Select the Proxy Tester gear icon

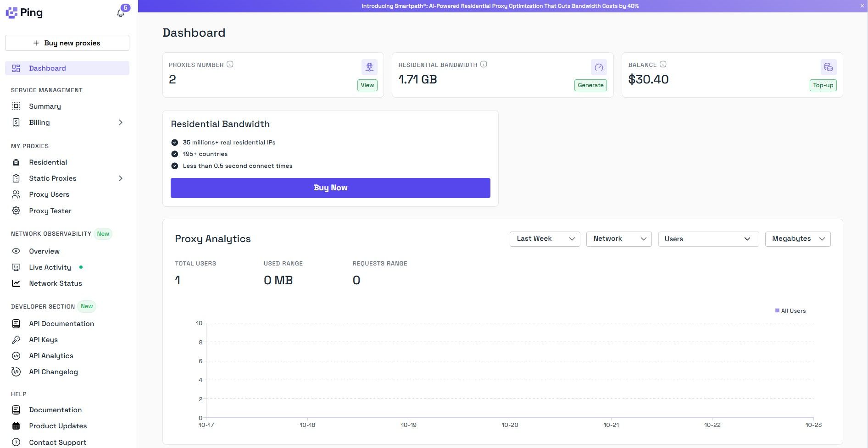pyautogui.click(x=16, y=210)
